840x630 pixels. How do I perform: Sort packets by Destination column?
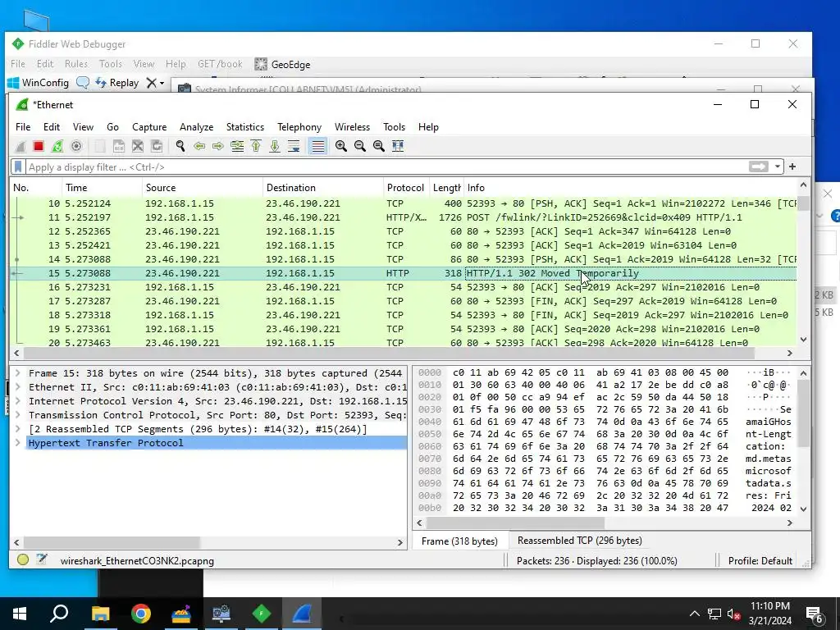pos(323,188)
